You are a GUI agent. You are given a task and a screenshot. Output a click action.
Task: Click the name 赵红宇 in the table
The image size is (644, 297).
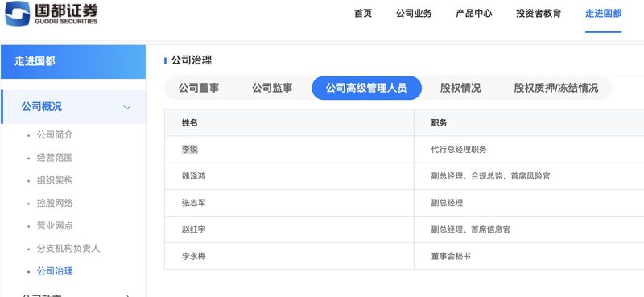193,229
